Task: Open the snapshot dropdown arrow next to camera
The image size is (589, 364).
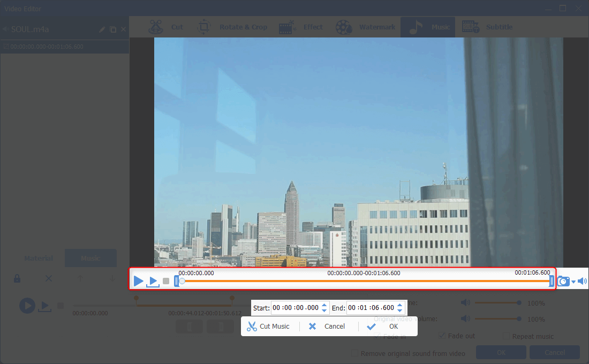Action: pos(573,282)
